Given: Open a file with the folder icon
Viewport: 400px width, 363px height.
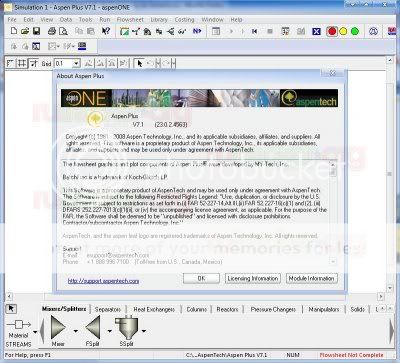Looking at the screenshot, I should click(x=25, y=31).
